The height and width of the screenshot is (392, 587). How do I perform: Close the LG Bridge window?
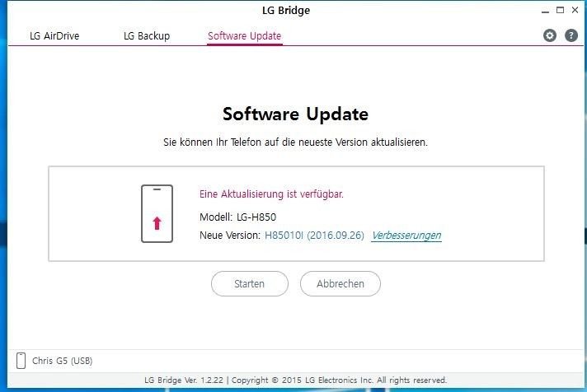click(x=575, y=10)
